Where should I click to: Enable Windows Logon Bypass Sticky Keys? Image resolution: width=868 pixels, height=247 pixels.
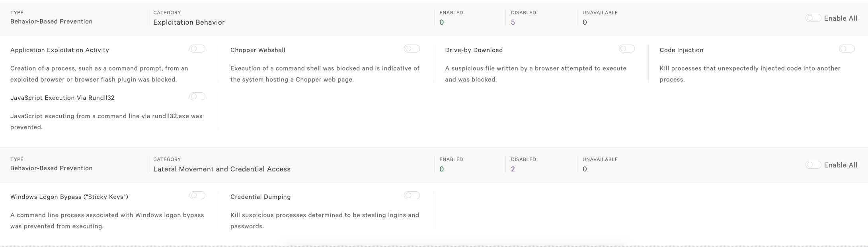[x=197, y=195]
